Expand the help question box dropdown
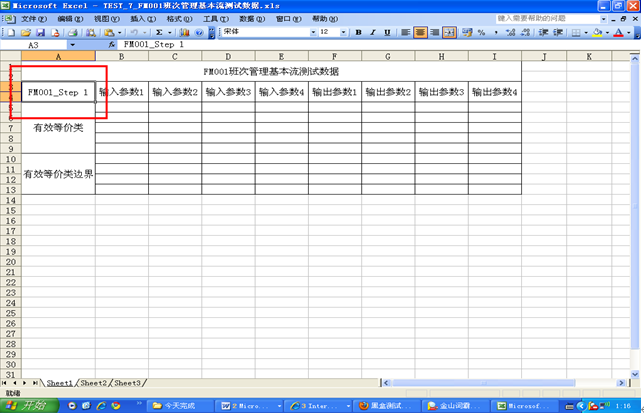 (603, 19)
